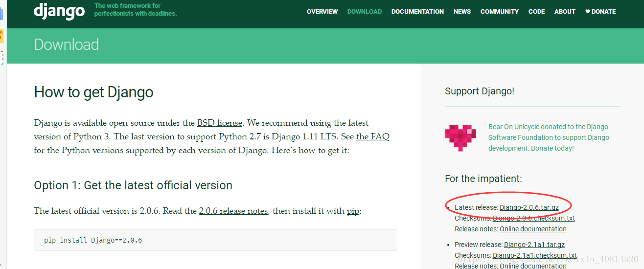Open the About page
The width and height of the screenshot is (644, 269).
(565, 12)
